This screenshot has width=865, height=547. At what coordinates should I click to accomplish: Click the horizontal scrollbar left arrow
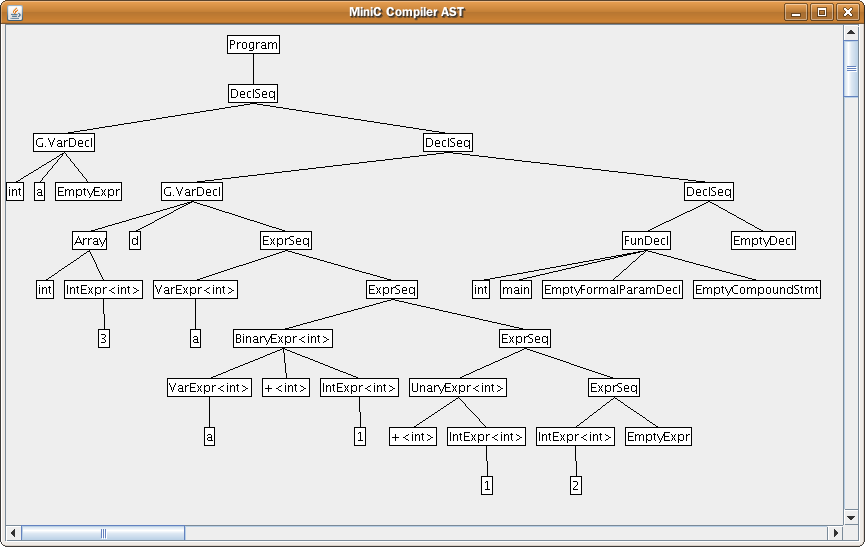pyautogui.click(x=13, y=533)
